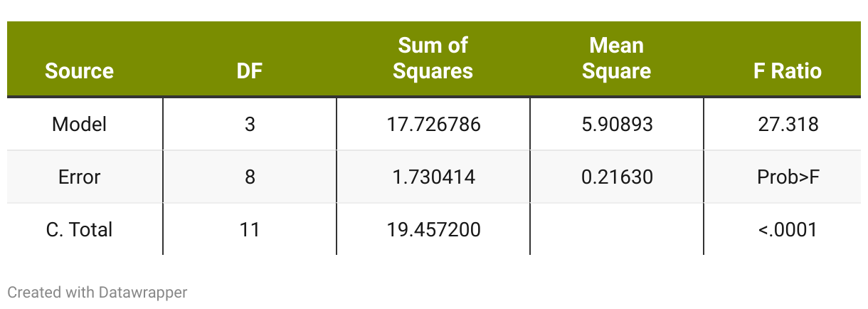This screenshot has width=868, height=309.
Task: Click the value 17.726786
Action: (433, 125)
